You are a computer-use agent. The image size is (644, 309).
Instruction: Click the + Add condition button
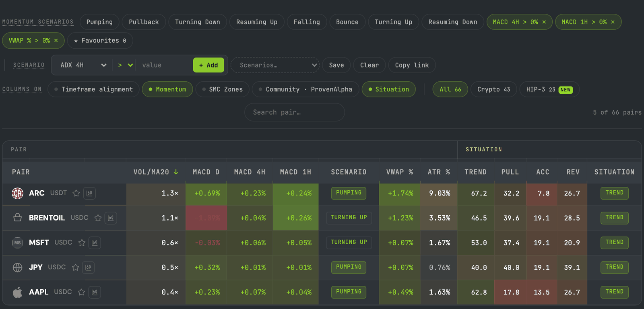coord(208,65)
